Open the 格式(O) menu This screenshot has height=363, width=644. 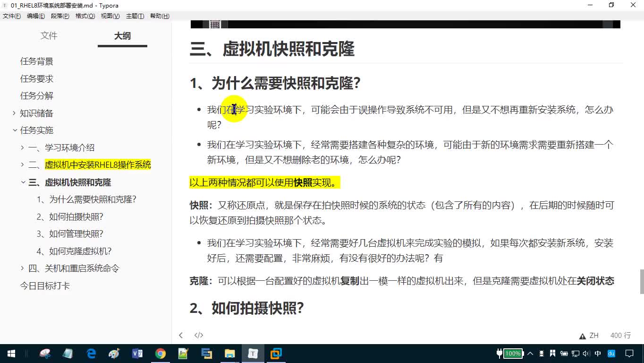(85, 16)
